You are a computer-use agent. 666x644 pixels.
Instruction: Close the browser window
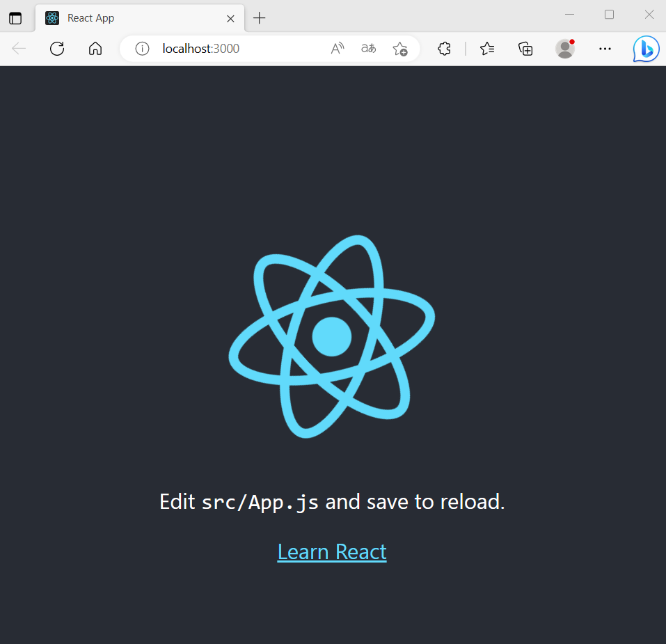coord(649,15)
